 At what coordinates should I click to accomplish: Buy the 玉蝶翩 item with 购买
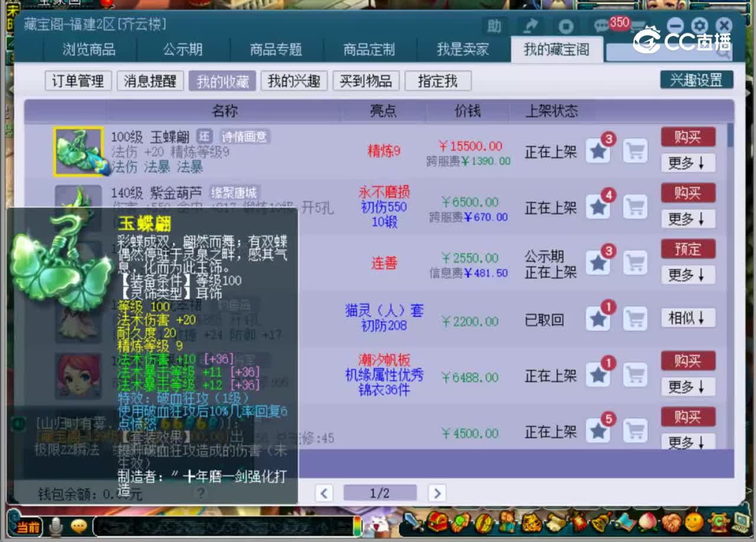(688, 138)
